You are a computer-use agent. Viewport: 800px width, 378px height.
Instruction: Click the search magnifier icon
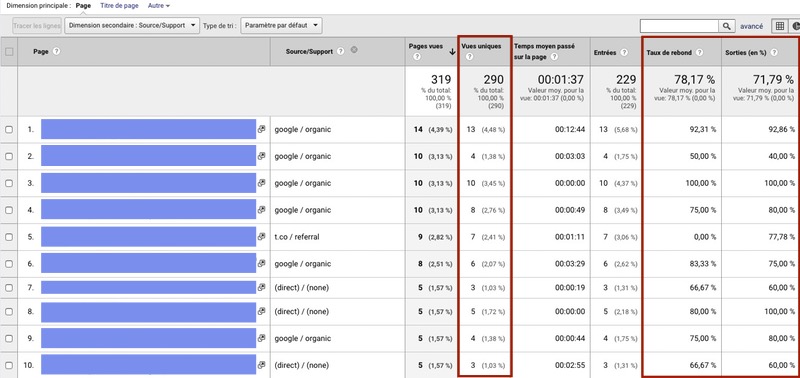click(x=727, y=26)
